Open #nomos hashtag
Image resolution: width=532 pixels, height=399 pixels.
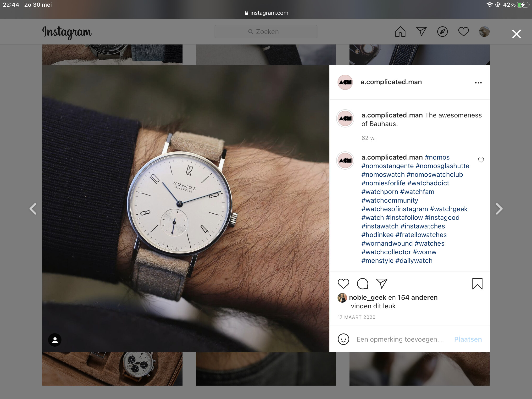[437, 157]
